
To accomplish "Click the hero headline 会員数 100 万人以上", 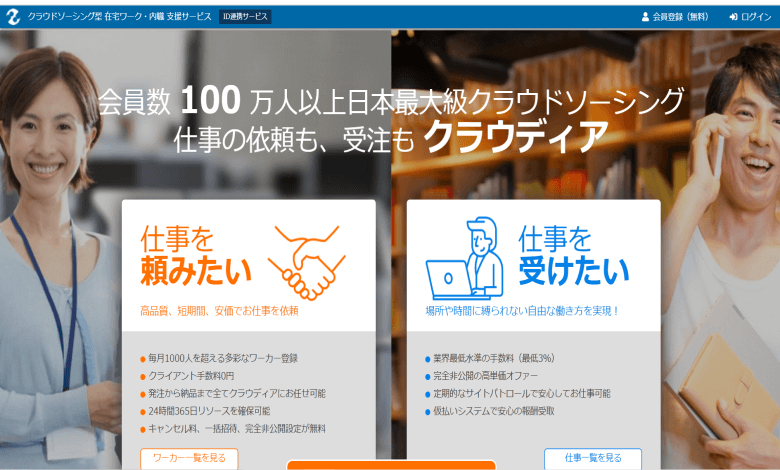I will 220,101.
